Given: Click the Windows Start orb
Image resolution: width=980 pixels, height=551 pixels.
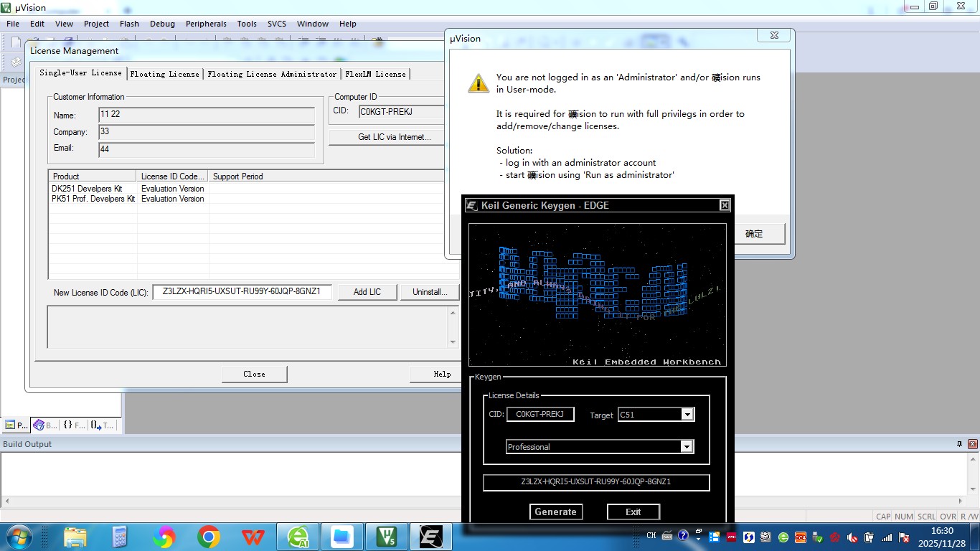Looking at the screenshot, I should (x=18, y=536).
